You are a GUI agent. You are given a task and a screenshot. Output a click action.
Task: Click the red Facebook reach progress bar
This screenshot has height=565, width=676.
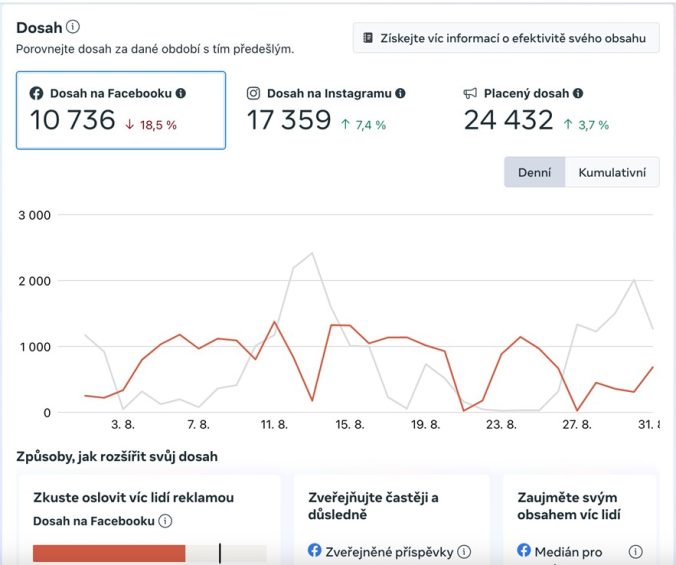(109, 553)
